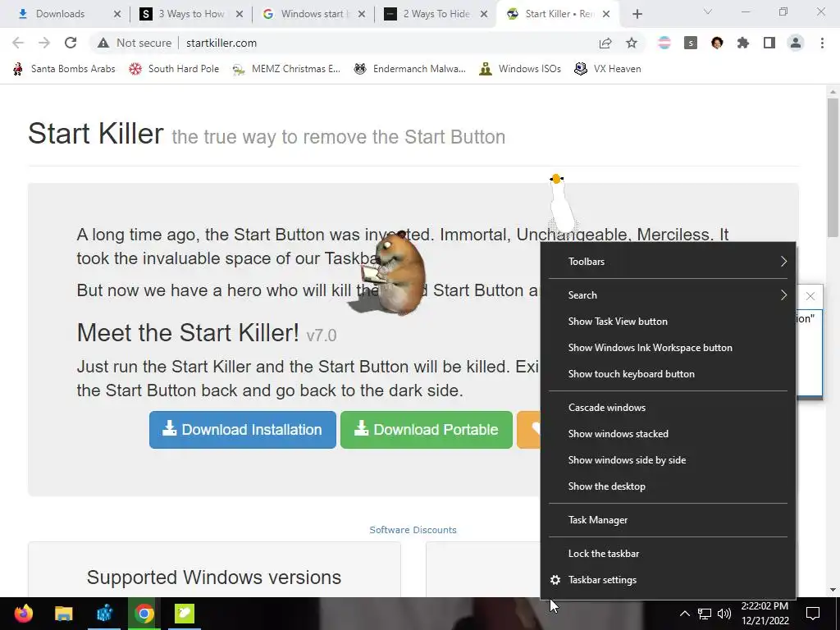Open Firefox from the taskbar

point(23,614)
